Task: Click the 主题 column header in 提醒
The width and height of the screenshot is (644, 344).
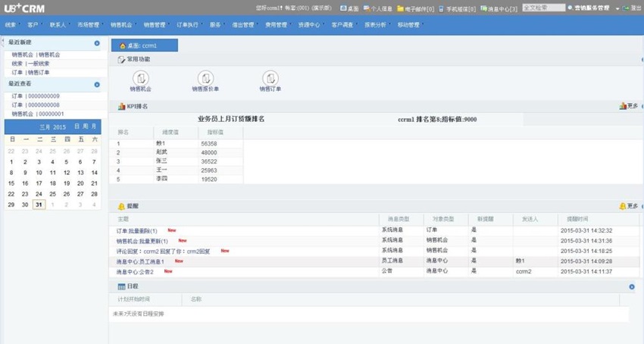Action: tap(123, 220)
